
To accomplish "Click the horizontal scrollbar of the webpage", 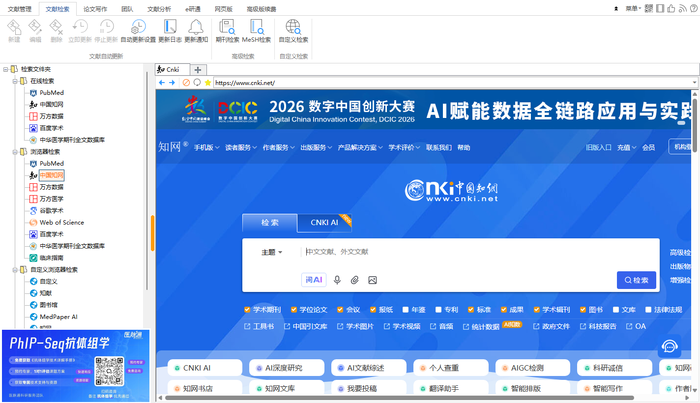I will click(x=400, y=398).
